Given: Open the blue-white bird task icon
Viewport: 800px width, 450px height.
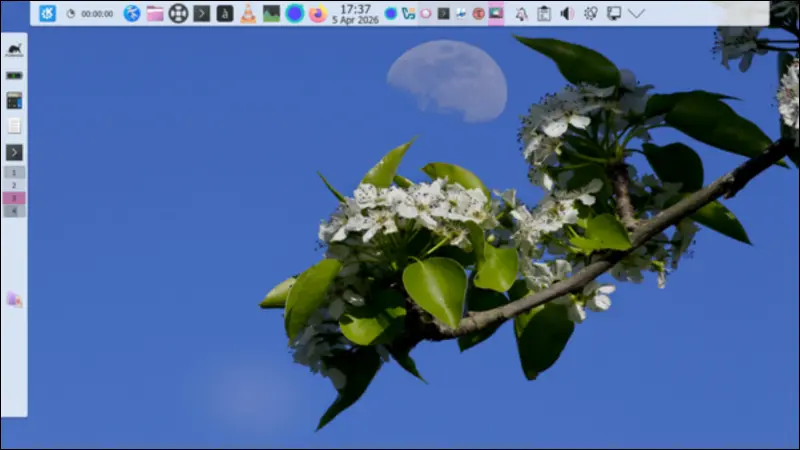Looking at the screenshot, I should 461,14.
